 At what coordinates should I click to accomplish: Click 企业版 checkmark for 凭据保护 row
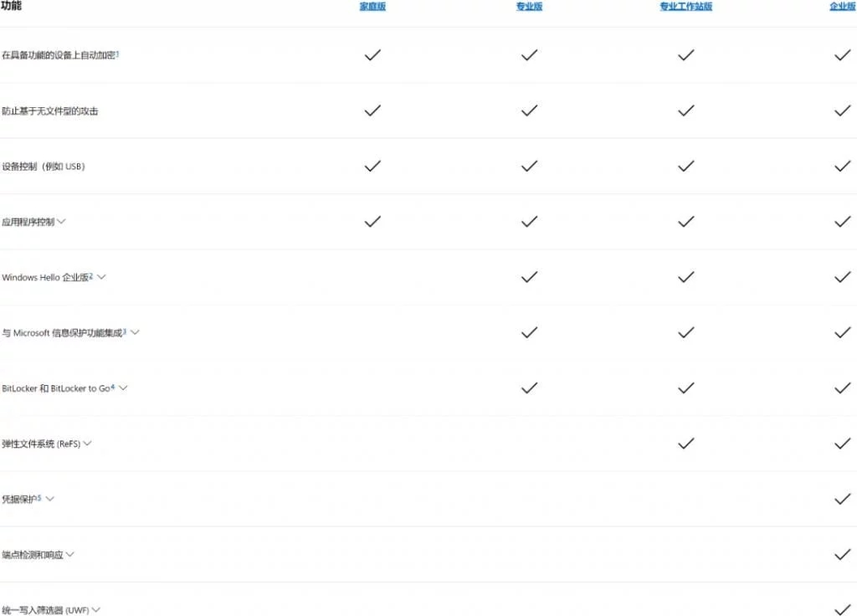pos(843,499)
